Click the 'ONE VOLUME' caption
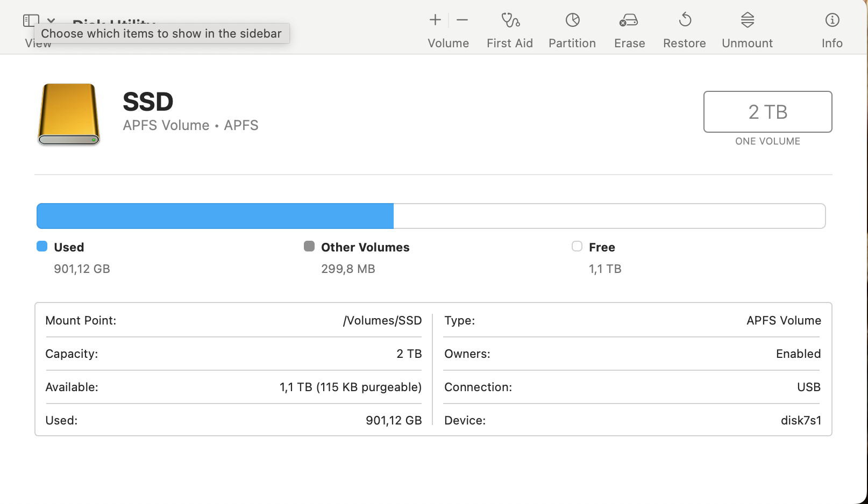868x504 pixels. pyautogui.click(x=767, y=141)
